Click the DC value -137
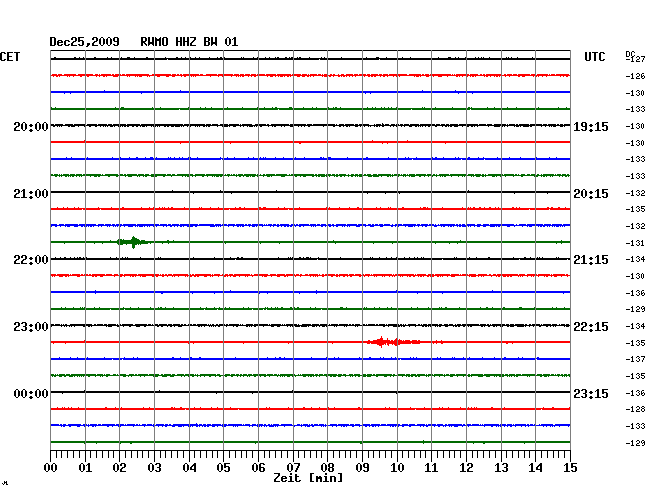Image resolution: width=650 pixels, height=494 pixels. (635, 359)
